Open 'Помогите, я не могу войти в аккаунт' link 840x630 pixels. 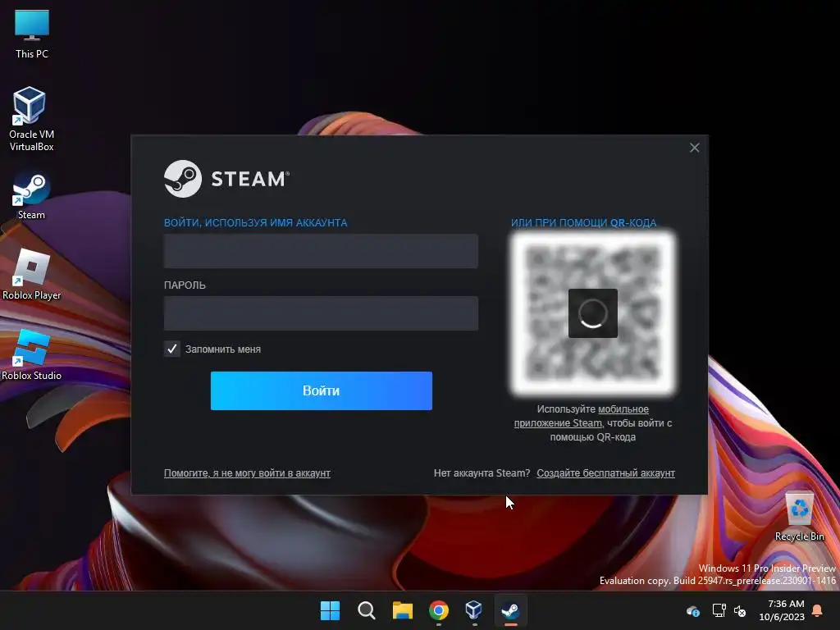pos(247,473)
